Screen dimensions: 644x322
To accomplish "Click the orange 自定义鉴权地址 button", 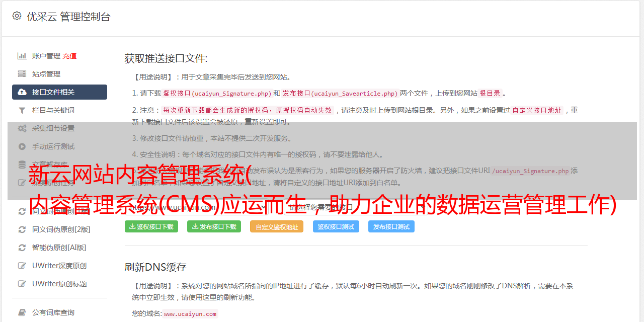I will pos(277,226).
